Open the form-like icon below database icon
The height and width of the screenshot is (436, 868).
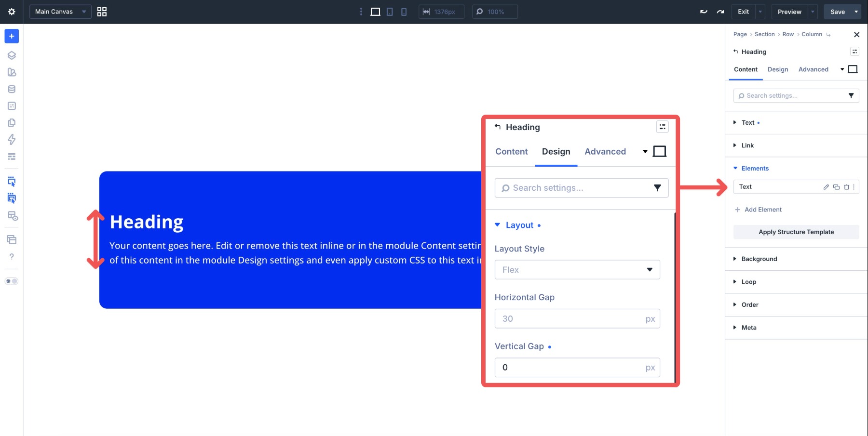tap(12, 106)
